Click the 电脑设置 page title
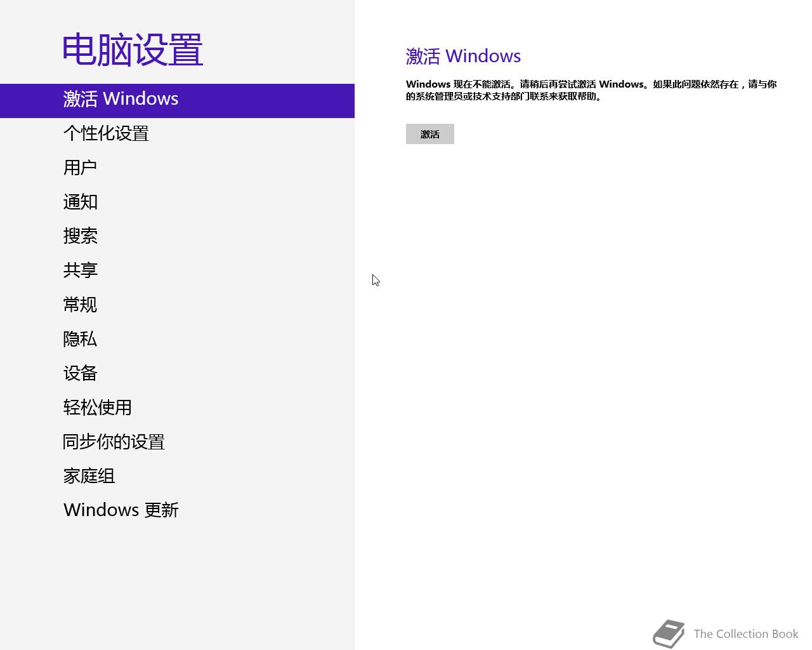This screenshot has height=650, width=812. [x=133, y=50]
